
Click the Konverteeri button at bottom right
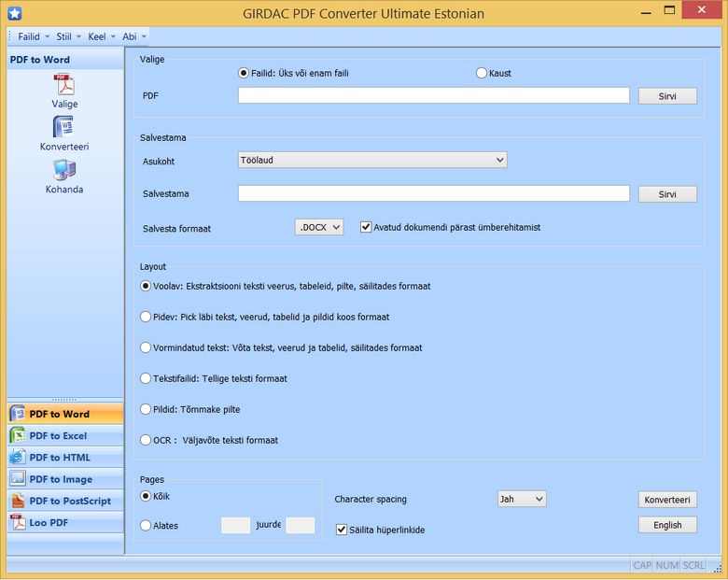click(667, 500)
